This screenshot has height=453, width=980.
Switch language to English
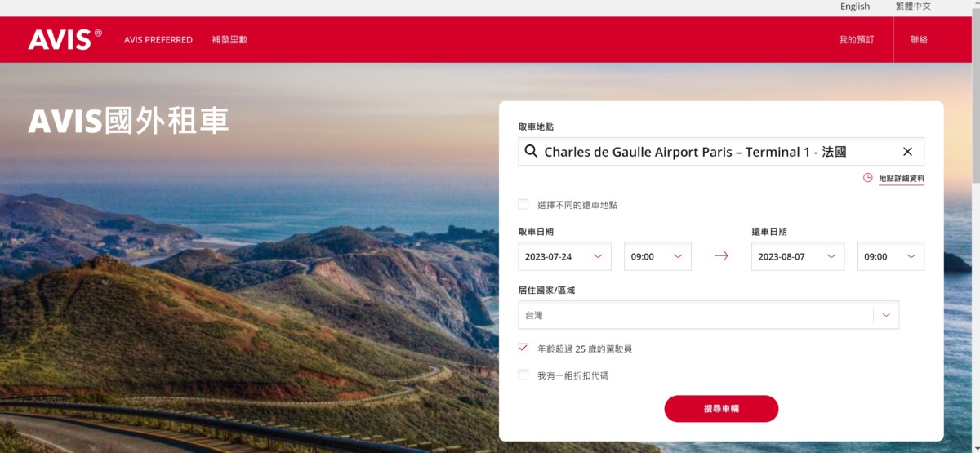[855, 7]
